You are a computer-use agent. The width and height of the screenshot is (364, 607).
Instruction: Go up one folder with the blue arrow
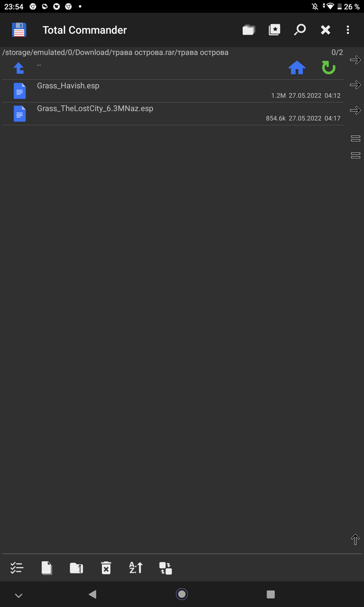coord(19,68)
